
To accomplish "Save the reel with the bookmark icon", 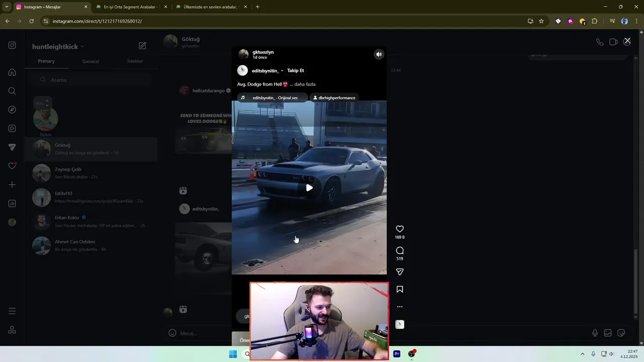I will (x=399, y=289).
